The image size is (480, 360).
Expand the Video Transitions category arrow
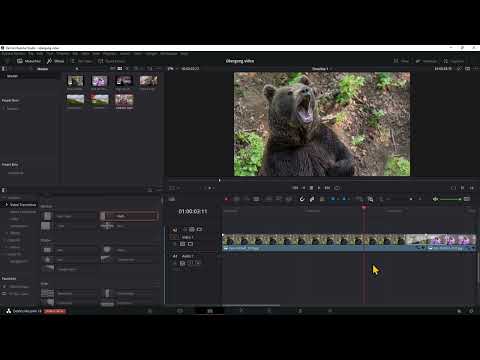6,204
